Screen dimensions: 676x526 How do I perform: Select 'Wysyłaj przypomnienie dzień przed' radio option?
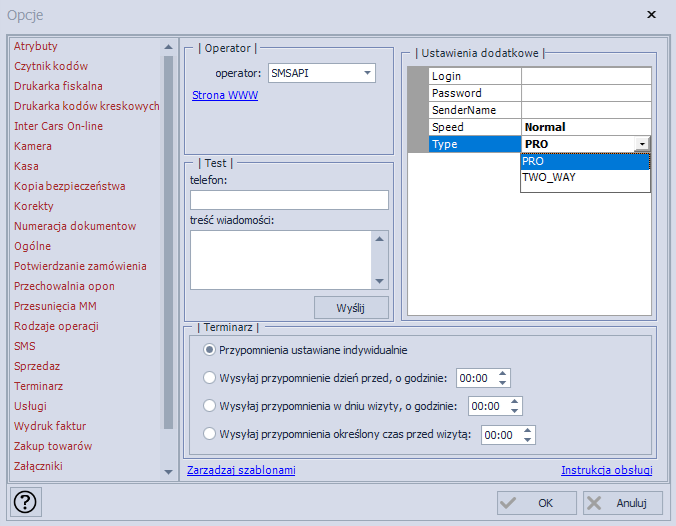click(x=210, y=378)
